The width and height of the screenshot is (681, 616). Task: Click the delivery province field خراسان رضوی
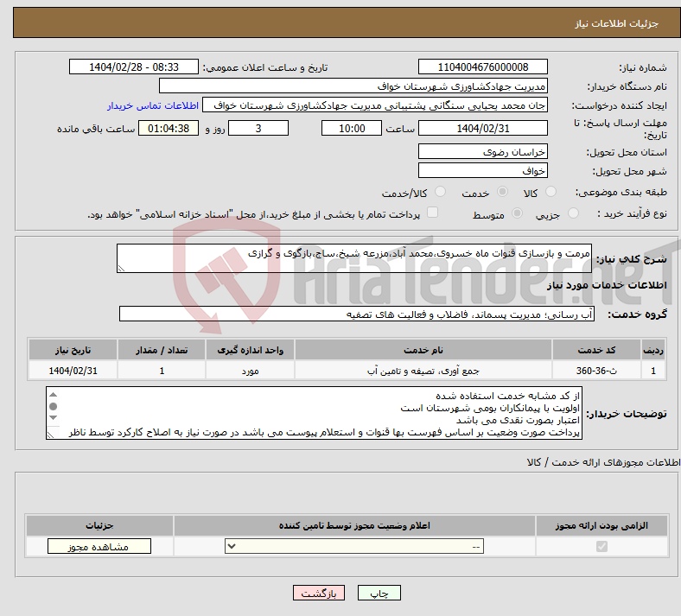coord(482,151)
